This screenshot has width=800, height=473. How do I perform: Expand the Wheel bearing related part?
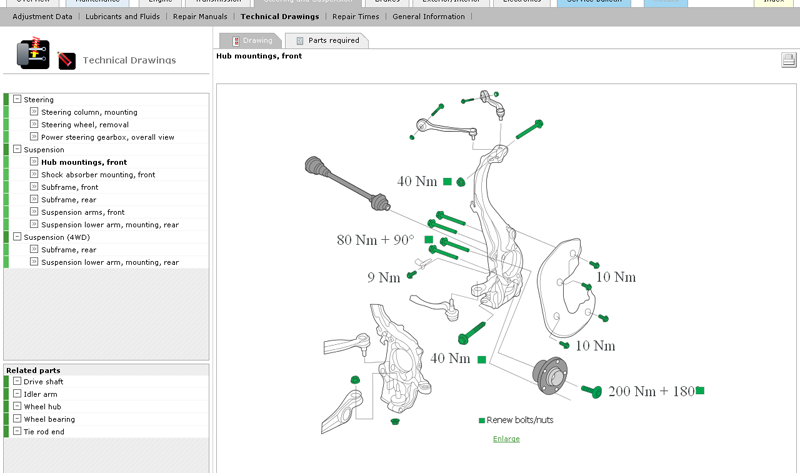click(x=17, y=419)
